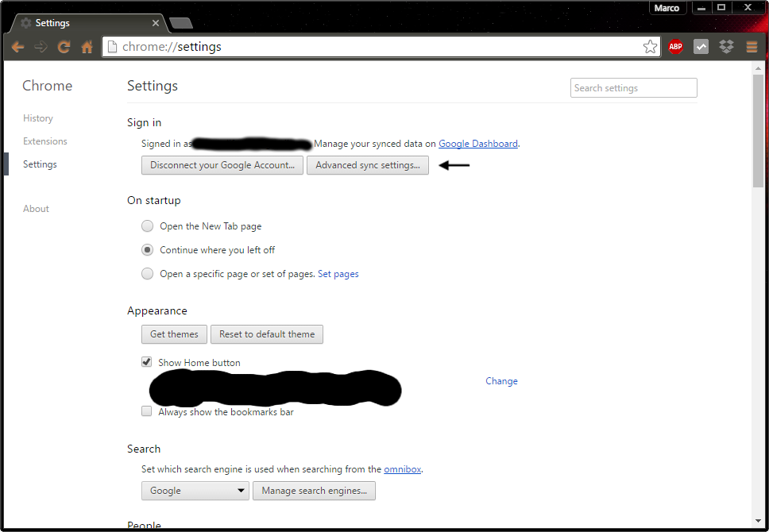Screen dimensions: 769x532
Task: Open the omnibox help link
Action: click(x=403, y=469)
